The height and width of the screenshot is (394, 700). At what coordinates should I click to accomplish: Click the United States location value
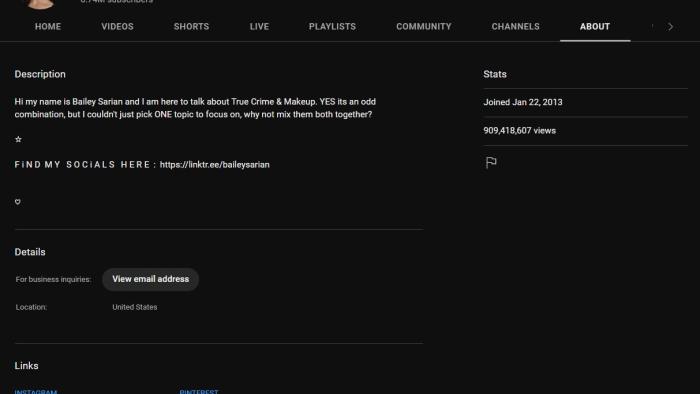[135, 307]
